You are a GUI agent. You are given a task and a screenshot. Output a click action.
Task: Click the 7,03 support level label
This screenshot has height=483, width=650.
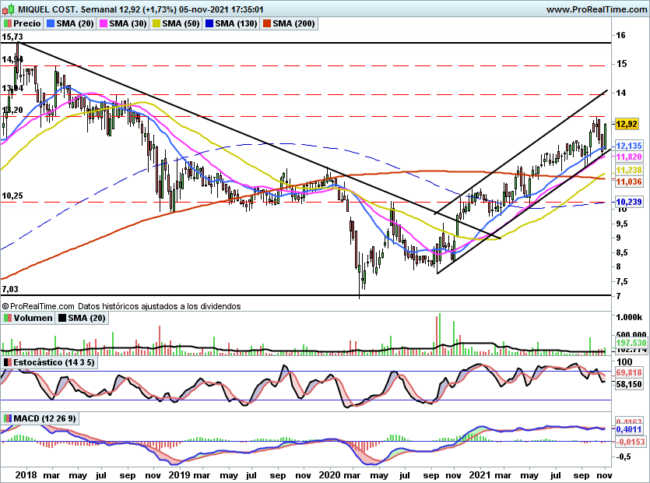(10, 289)
